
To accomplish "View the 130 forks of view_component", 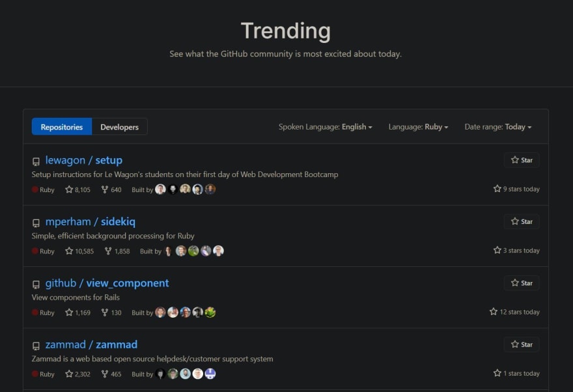I will 111,313.
